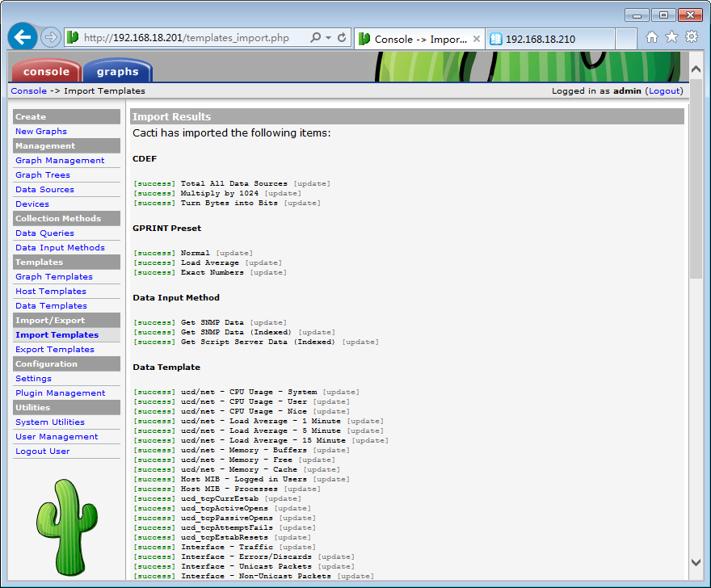Screen dimensions: 711x588
Task: Click the 'Data Template' section heading
Action: pos(166,367)
